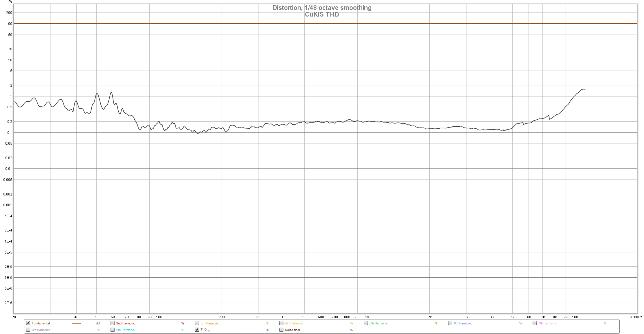Click the 2nd Harmonic legend label
The image size is (644, 334).
pos(126,323)
